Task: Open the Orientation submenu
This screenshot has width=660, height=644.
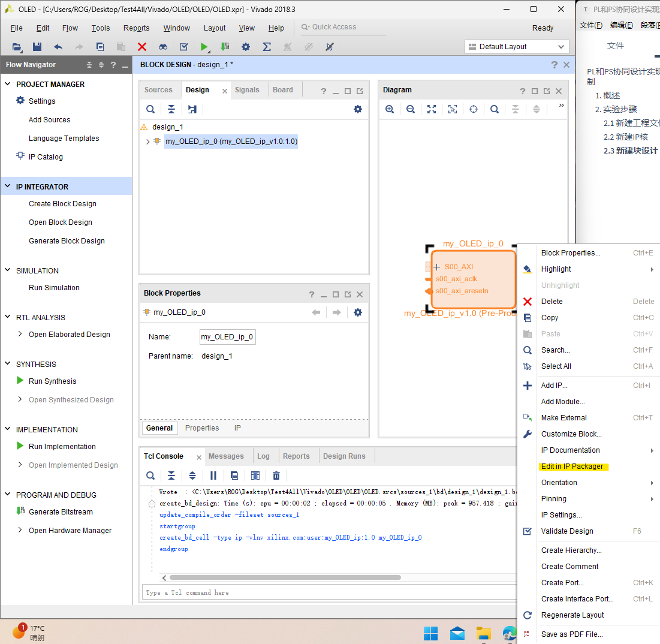Action: point(559,482)
